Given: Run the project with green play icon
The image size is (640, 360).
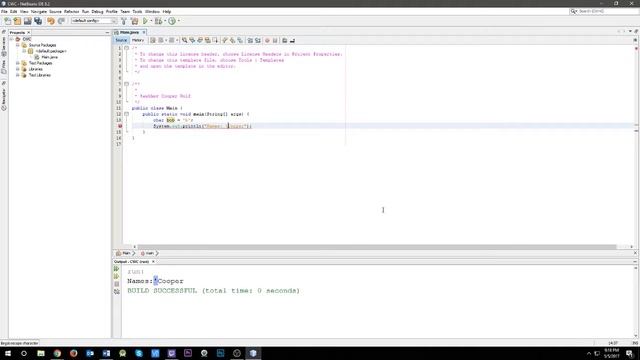Looking at the screenshot, I should click(x=145, y=21).
